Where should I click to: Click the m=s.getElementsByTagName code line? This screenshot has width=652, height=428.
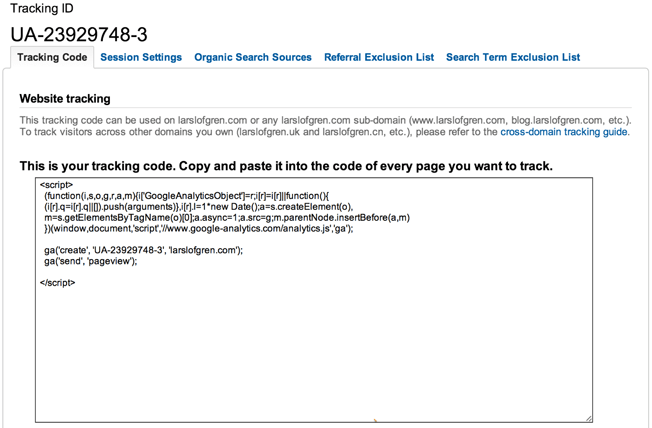click(227, 218)
